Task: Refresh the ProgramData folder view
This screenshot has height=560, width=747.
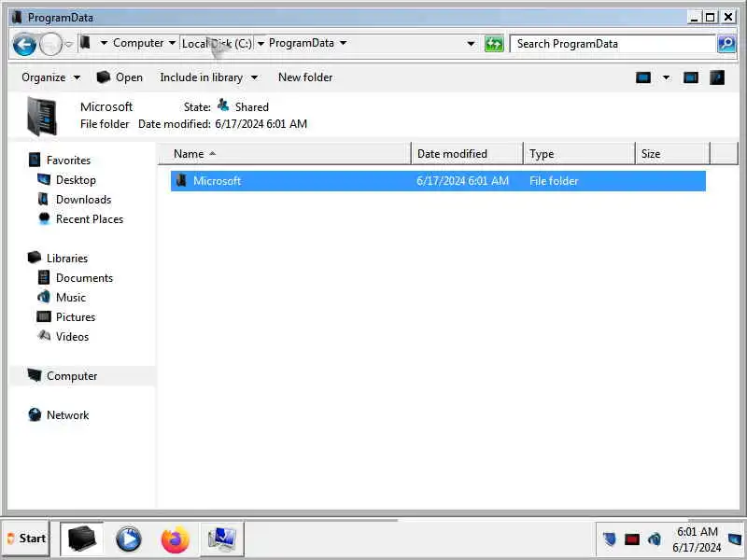Action: pos(494,44)
